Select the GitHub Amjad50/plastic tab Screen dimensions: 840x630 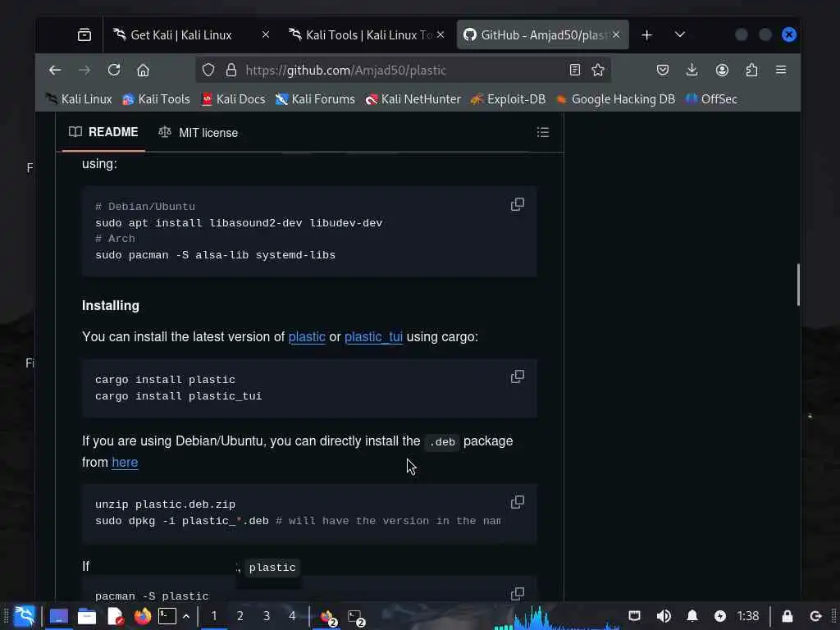coord(542,34)
